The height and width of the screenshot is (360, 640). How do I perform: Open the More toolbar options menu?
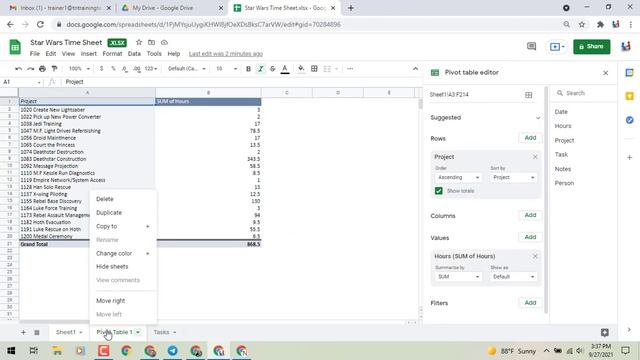point(350,69)
